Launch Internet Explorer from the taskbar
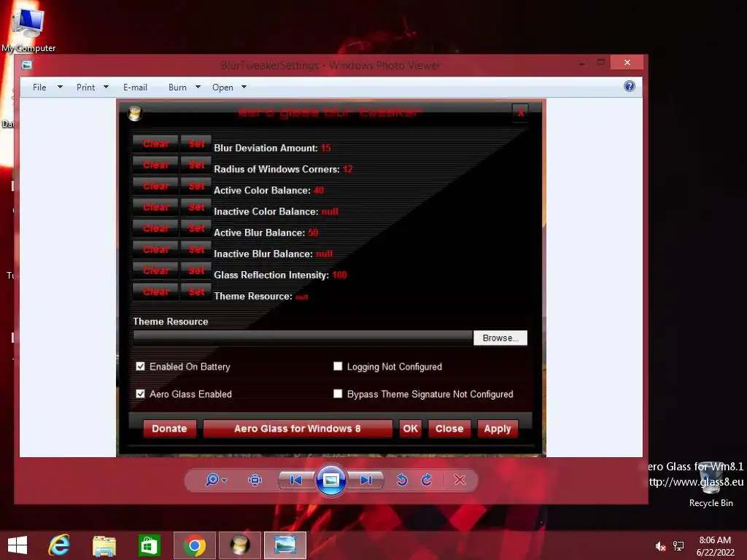Image resolution: width=747 pixels, height=560 pixels. pyautogui.click(x=60, y=545)
